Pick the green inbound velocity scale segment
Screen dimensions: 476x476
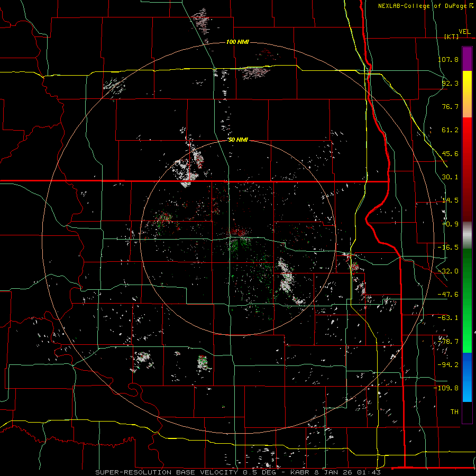tap(467, 300)
